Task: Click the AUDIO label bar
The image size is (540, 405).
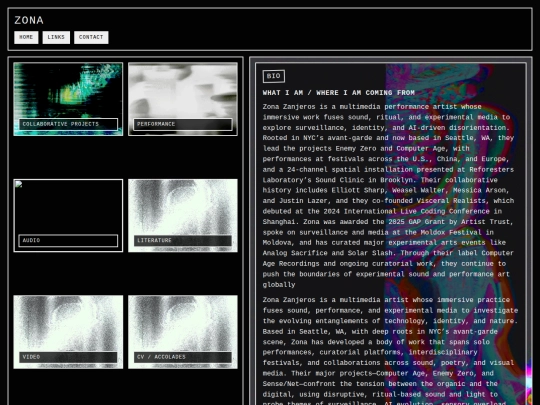Action: [x=68, y=240]
